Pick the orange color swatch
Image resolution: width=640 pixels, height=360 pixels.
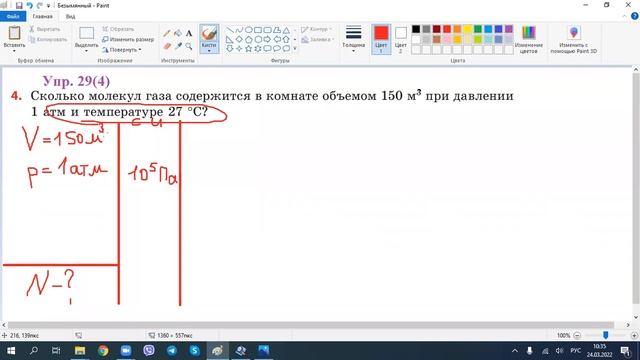(x=457, y=29)
